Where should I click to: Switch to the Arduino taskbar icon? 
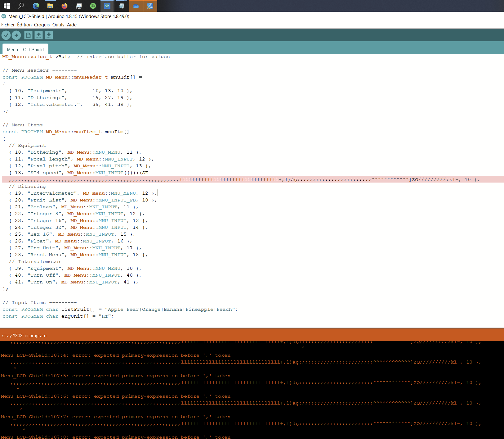coord(107,6)
